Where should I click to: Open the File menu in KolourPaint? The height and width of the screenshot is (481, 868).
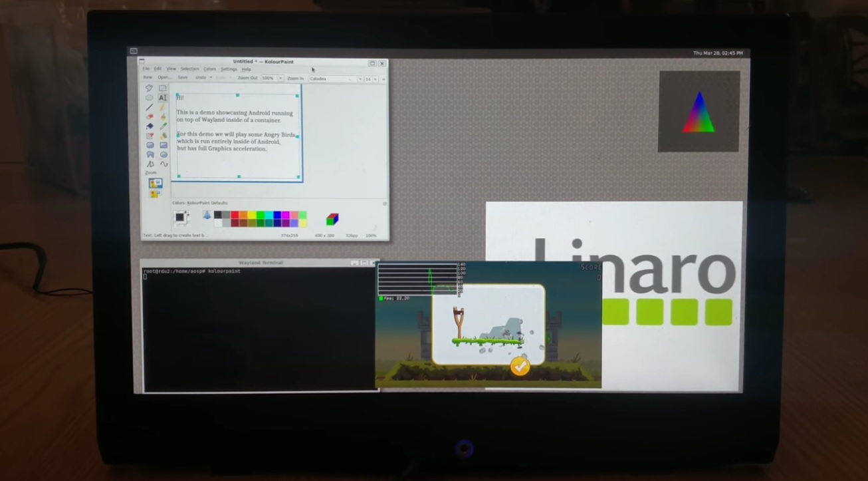pyautogui.click(x=146, y=69)
